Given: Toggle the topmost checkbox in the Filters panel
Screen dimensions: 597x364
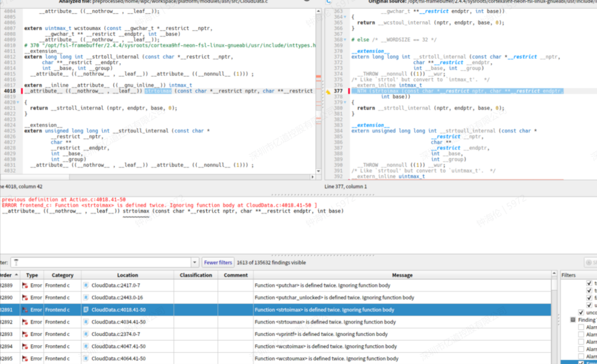Looking at the screenshot, I should coord(588,283).
